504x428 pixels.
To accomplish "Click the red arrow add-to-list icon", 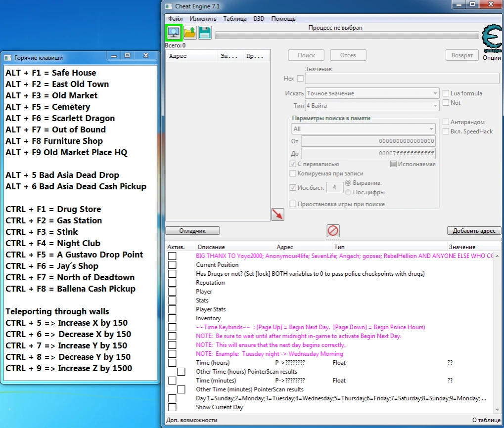I will (277, 214).
